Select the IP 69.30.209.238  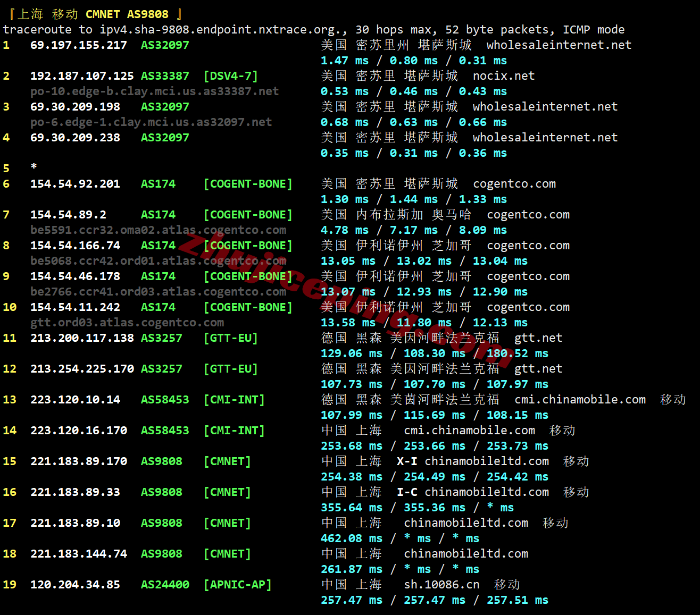click(x=75, y=138)
